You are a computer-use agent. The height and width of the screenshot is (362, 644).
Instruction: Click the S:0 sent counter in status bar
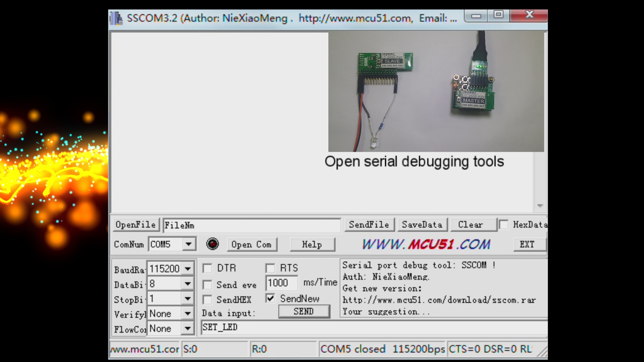[215, 349]
